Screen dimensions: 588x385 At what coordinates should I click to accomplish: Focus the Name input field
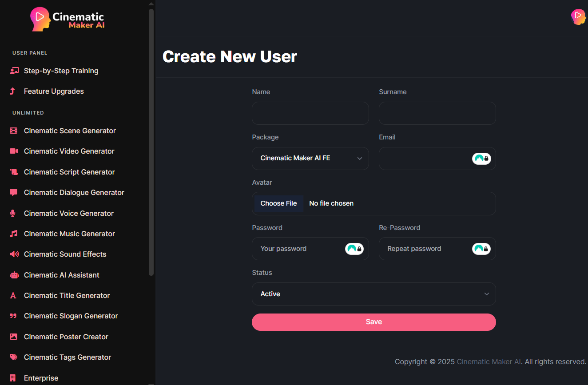pos(310,113)
